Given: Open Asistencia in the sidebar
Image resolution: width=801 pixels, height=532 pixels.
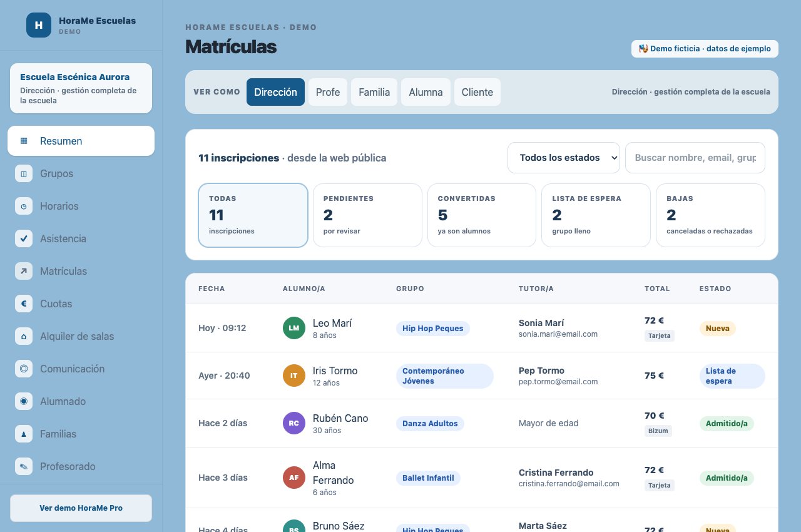Looking at the screenshot, I should [x=81, y=238].
